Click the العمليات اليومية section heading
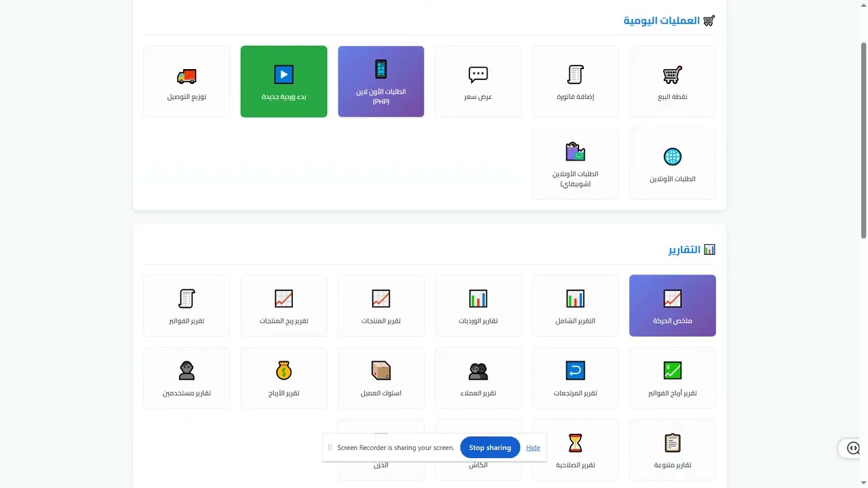868x488 pixels. click(x=669, y=20)
